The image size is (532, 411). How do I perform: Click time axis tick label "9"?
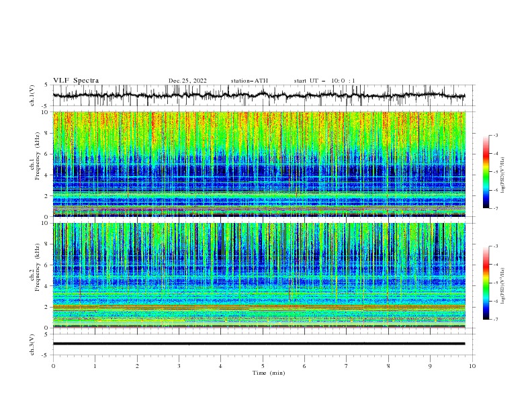[430, 366]
